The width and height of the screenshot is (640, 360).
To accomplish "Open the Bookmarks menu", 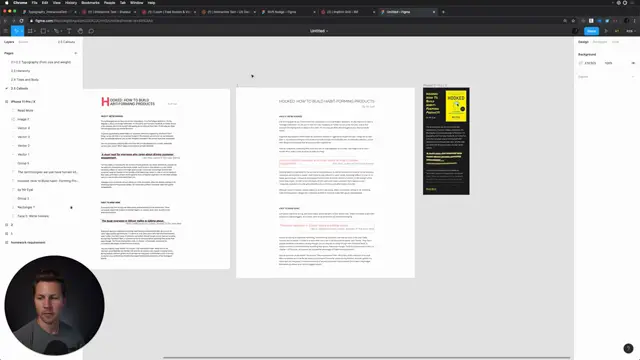I will tap(90, 3).
